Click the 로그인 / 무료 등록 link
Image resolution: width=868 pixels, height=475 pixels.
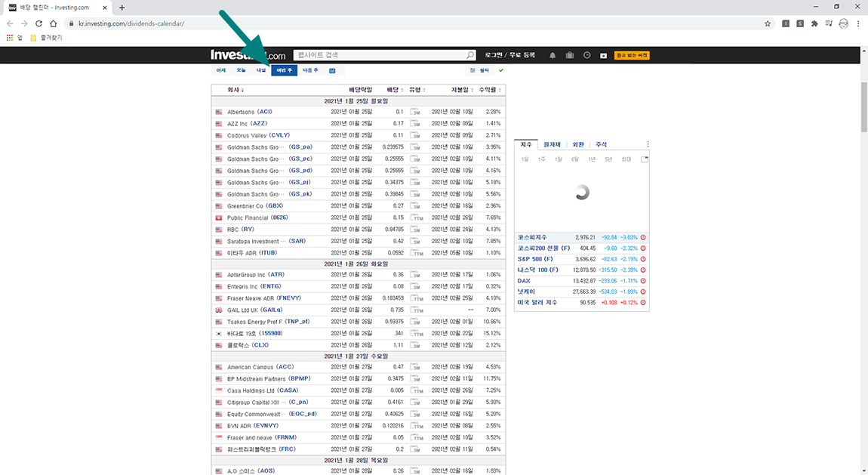coord(509,55)
